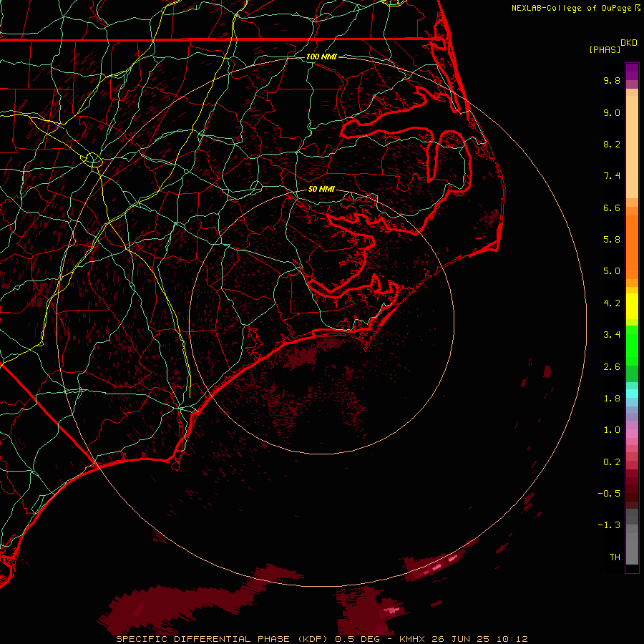Click the 5.8 value on the color scale
Image resolution: width=644 pixels, height=644 pixels.
612,240
